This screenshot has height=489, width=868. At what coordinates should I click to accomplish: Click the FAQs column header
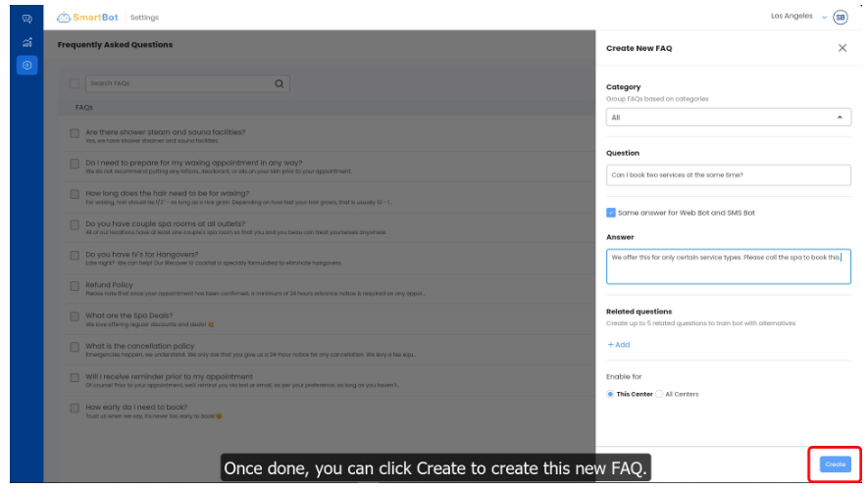[84, 108]
